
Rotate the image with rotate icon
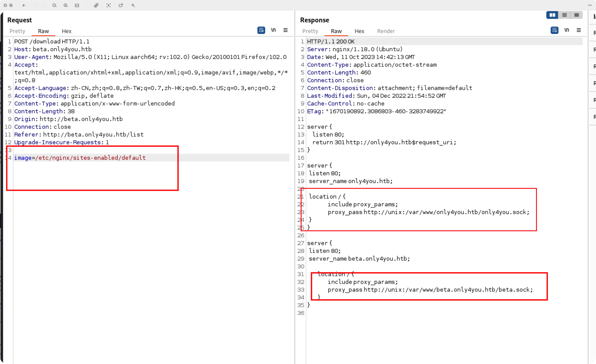pyautogui.click(x=121, y=5)
